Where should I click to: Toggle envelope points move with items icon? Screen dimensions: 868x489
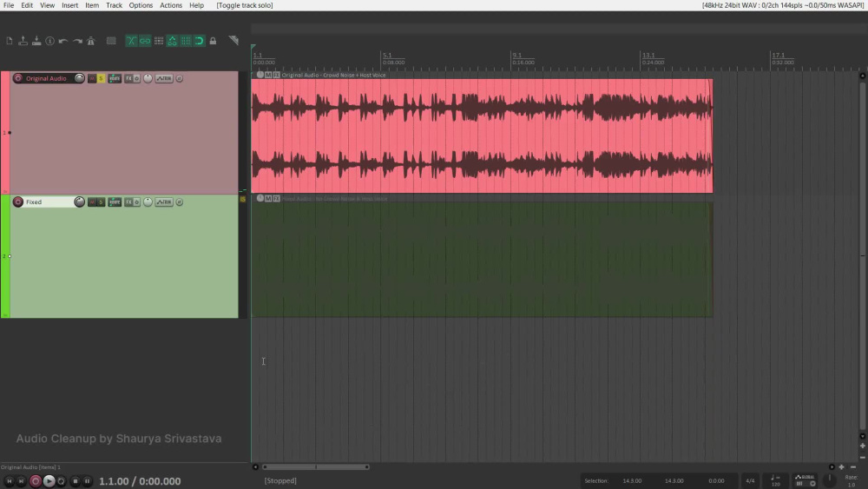(172, 41)
